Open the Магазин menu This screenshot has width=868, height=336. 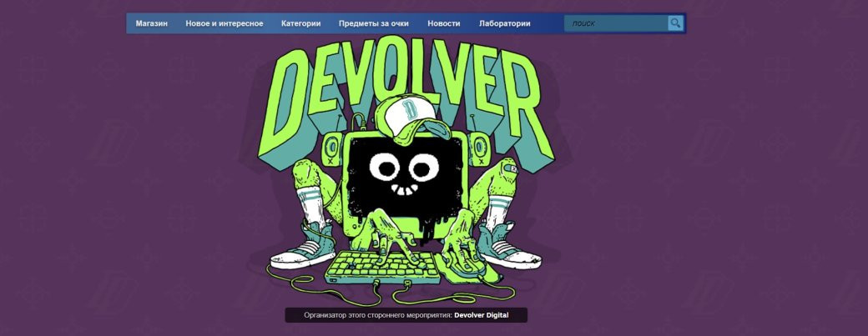(152, 23)
